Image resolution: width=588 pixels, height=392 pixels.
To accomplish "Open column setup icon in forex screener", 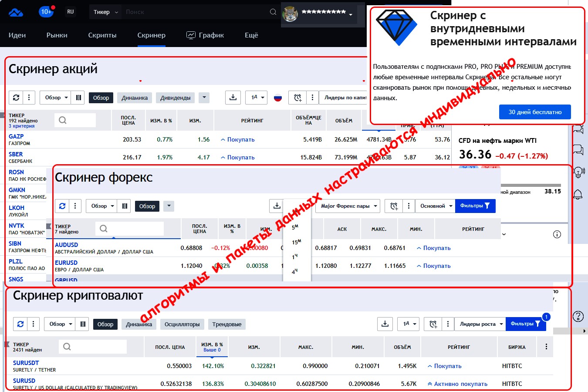I will pos(125,206).
